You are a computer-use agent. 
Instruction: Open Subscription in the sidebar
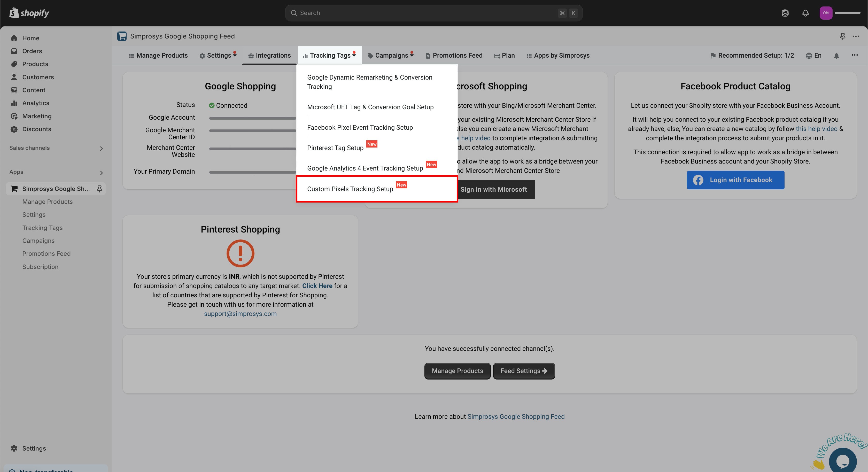click(41, 267)
